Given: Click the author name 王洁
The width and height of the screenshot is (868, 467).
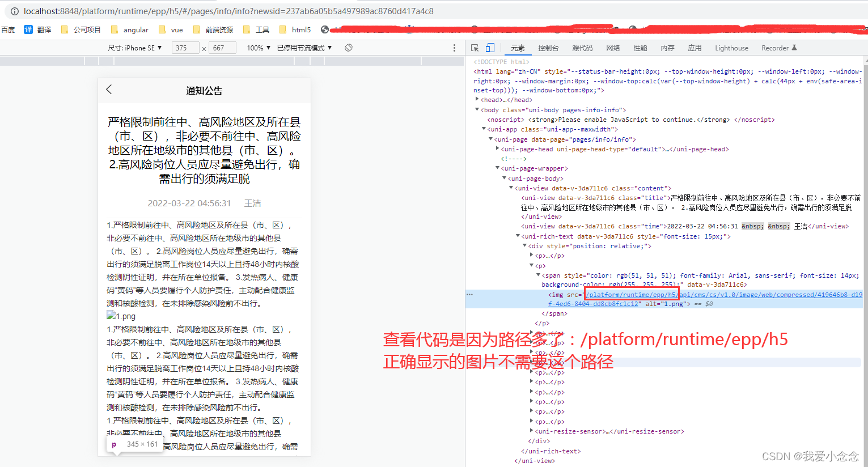Looking at the screenshot, I should click(252, 203).
